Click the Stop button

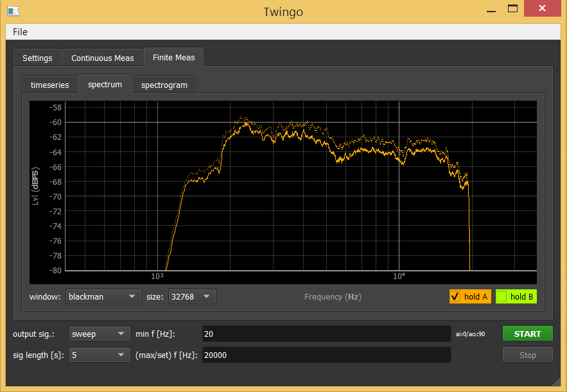pyautogui.click(x=528, y=355)
